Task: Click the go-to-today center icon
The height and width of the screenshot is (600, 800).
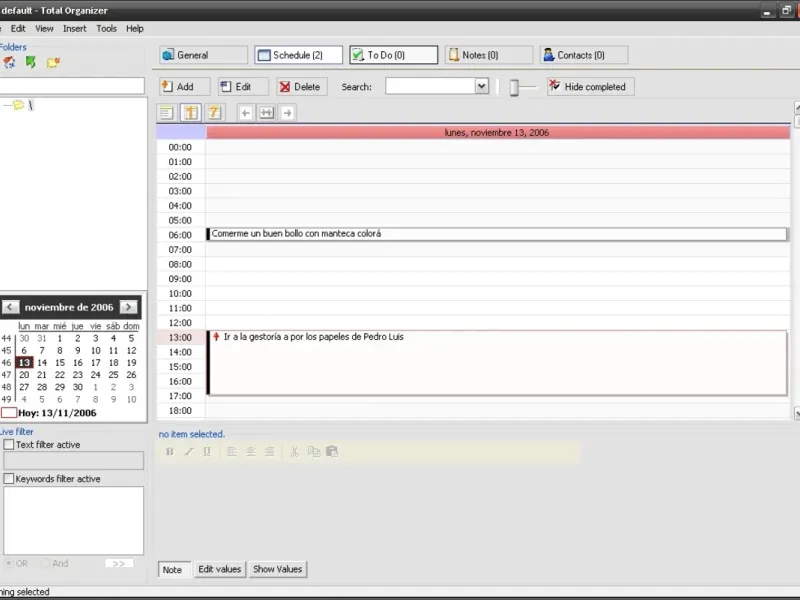Action: 266,113
